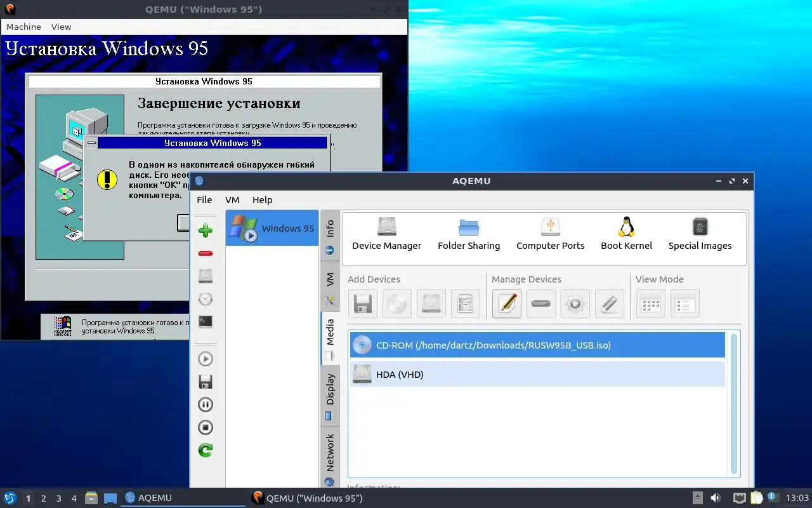Click the clipboard icon in system tray
The height and width of the screenshot is (508, 812).
(x=756, y=498)
